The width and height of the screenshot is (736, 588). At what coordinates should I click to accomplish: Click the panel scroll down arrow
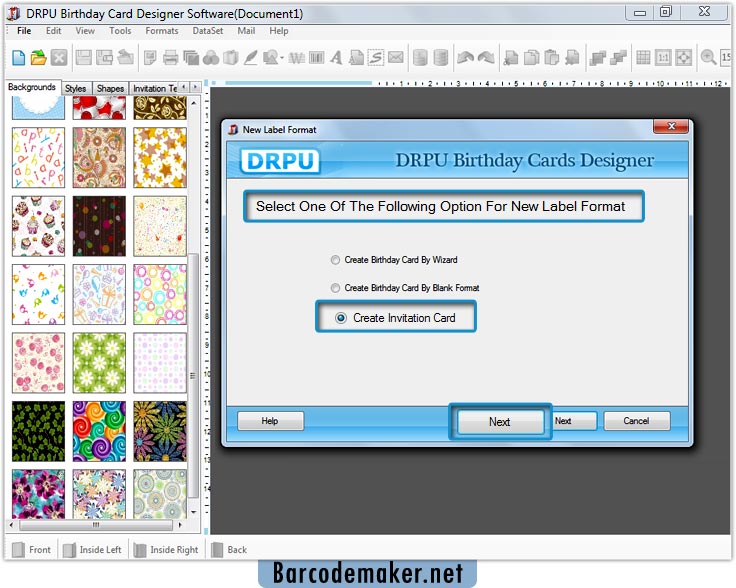pos(193,512)
